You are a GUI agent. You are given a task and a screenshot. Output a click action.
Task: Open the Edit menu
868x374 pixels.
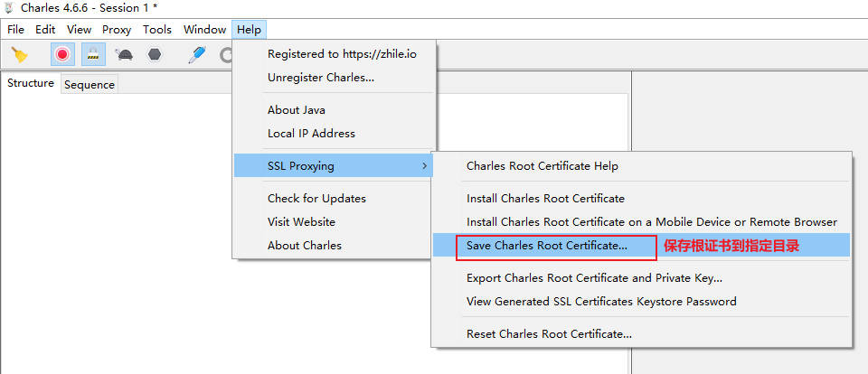coord(45,29)
